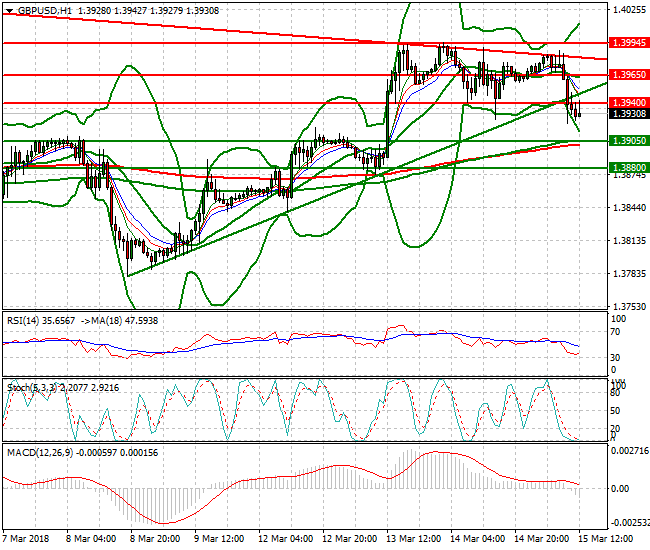The width and height of the screenshot is (650, 550).
Task: Open the chart menu triangle beside GBPUSD,H1
Action: (x=10, y=11)
